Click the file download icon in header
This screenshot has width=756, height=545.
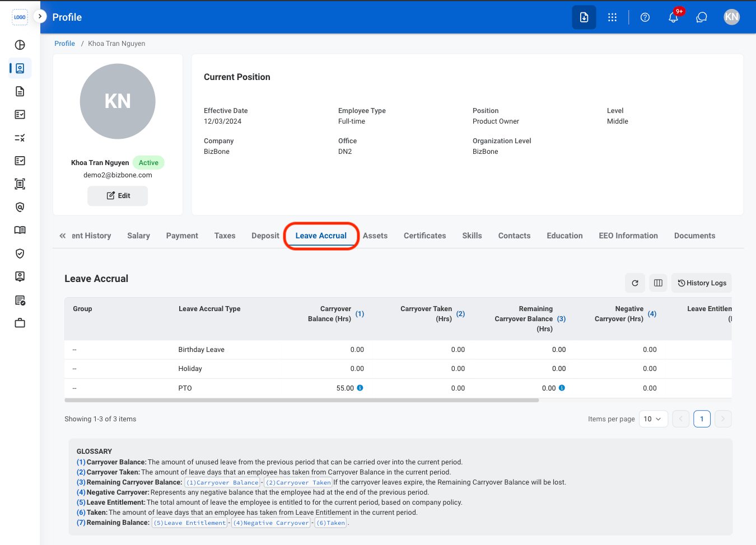tap(584, 17)
